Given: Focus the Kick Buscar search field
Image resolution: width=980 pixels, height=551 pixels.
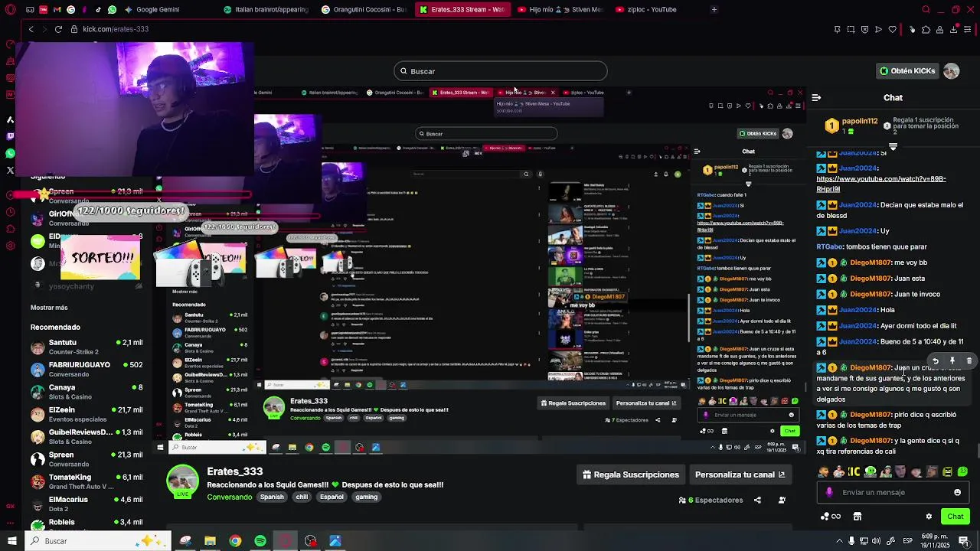Looking at the screenshot, I should click(501, 71).
